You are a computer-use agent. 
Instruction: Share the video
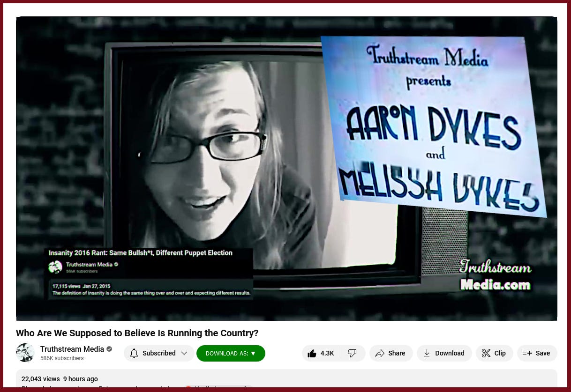click(391, 353)
